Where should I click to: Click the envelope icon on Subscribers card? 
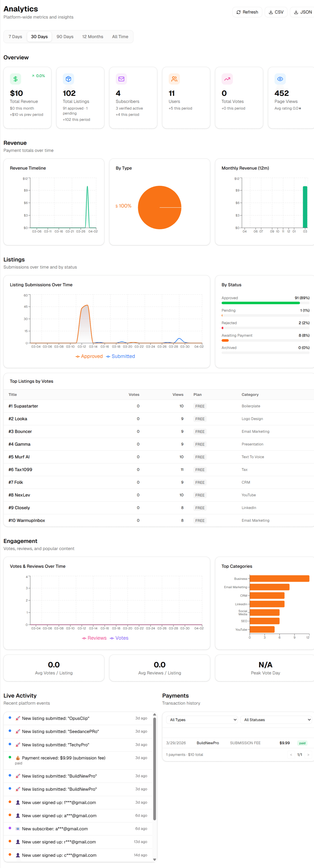coord(121,79)
